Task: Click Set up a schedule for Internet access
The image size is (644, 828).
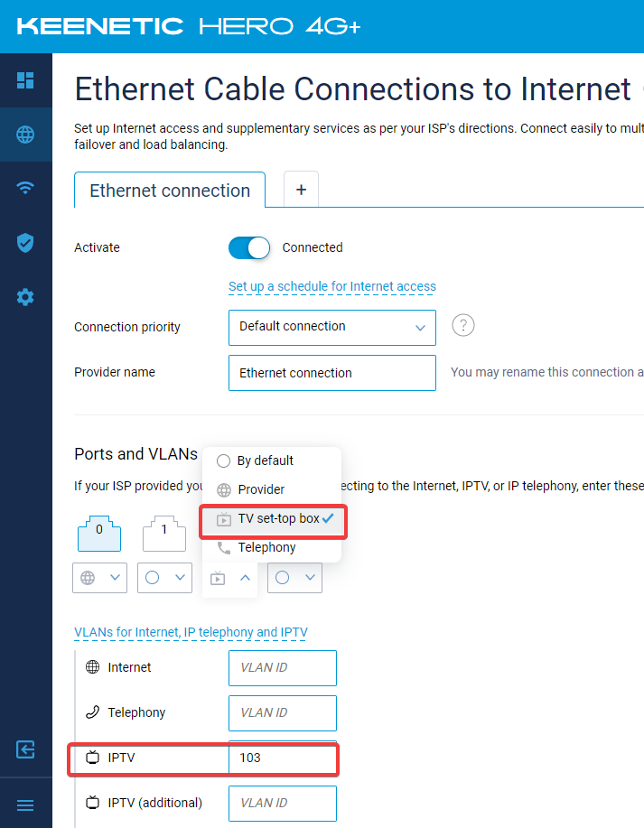Action: 332,286
